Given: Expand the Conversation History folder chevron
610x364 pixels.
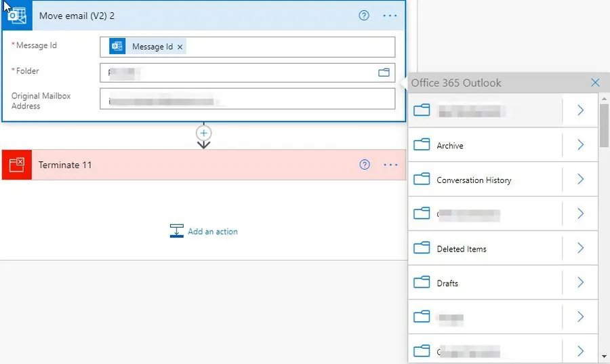Looking at the screenshot, I should click(580, 180).
